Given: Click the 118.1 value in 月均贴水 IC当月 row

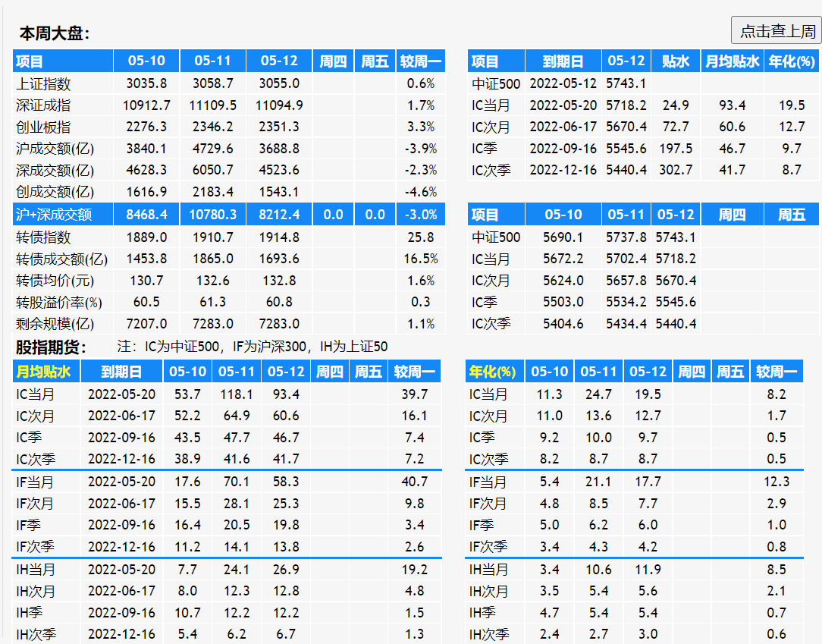Looking at the screenshot, I should tap(237, 394).
